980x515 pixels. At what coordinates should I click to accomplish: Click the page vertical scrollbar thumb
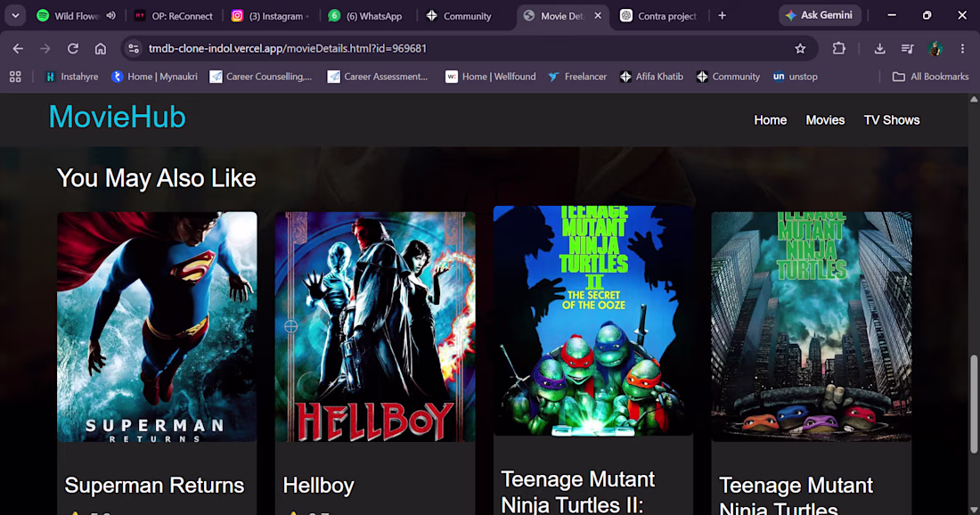point(973,404)
